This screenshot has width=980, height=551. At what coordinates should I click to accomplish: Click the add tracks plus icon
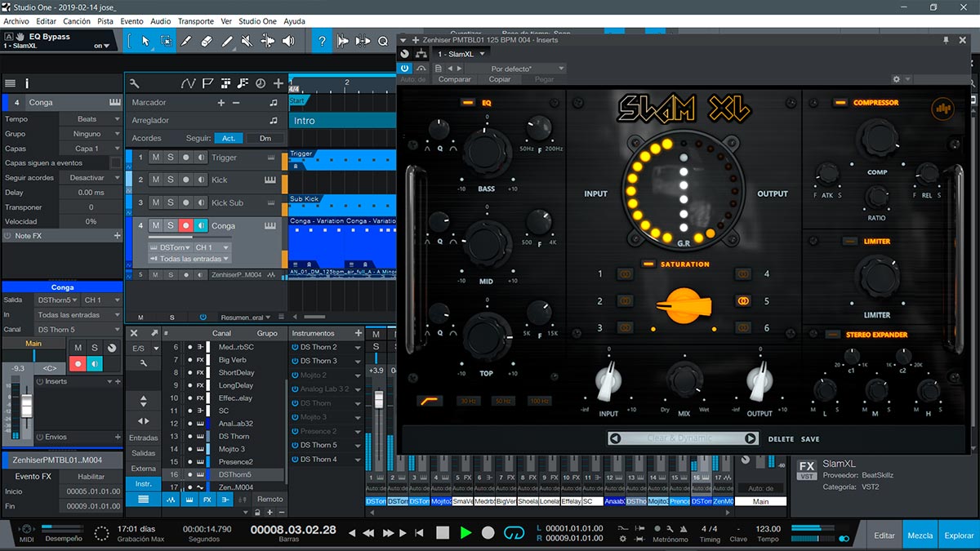(278, 83)
